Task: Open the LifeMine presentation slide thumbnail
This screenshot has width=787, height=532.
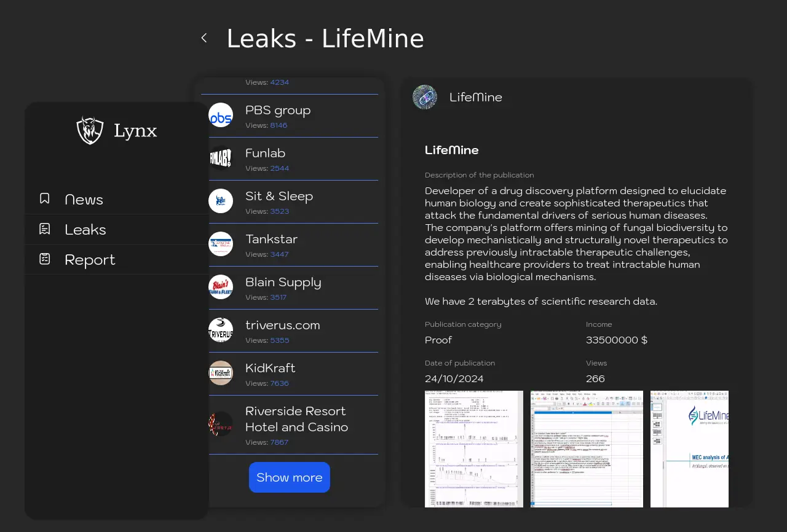Action: (x=689, y=448)
